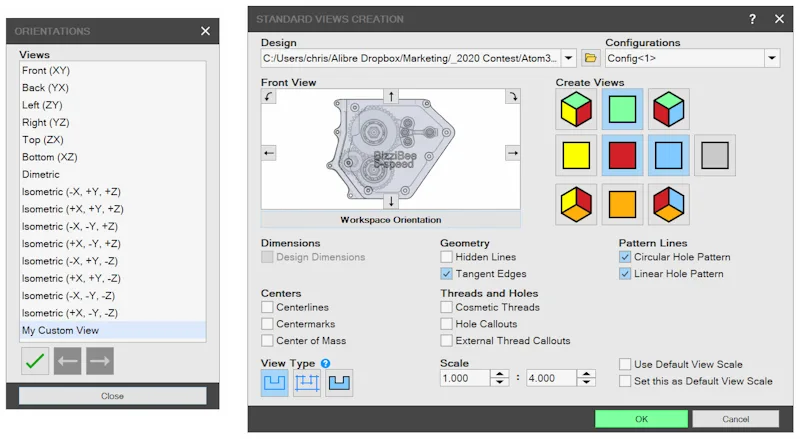Open View Type help icon
The height and width of the screenshot is (439, 800).
tap(326, 363)
